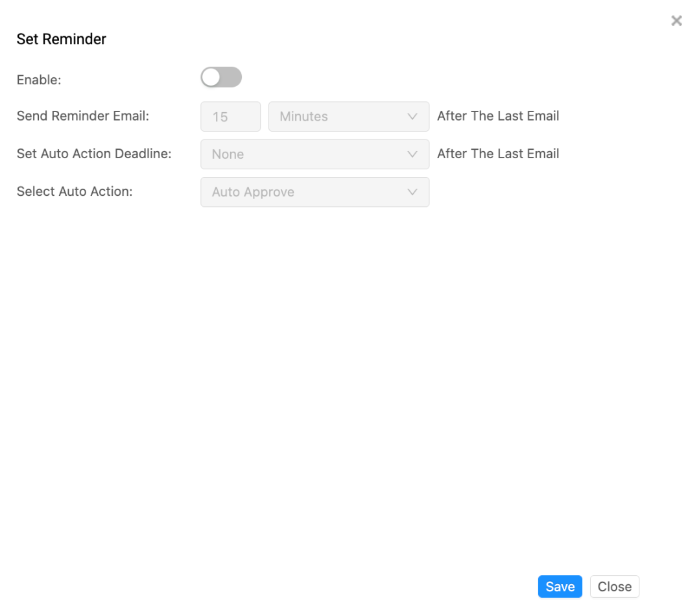Click the Minutes combo box
Image resolution: width=688 pixels, height=616 pixels.
(x=348, y=116)
